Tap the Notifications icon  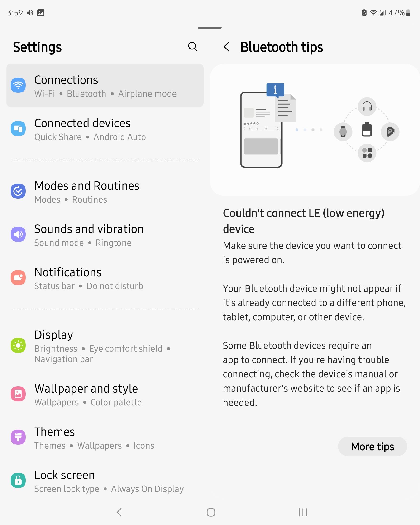click(x=18, y=277)
